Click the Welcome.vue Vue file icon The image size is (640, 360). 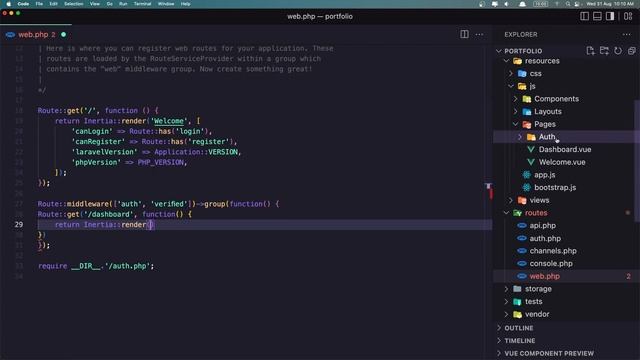coord(531,162)
